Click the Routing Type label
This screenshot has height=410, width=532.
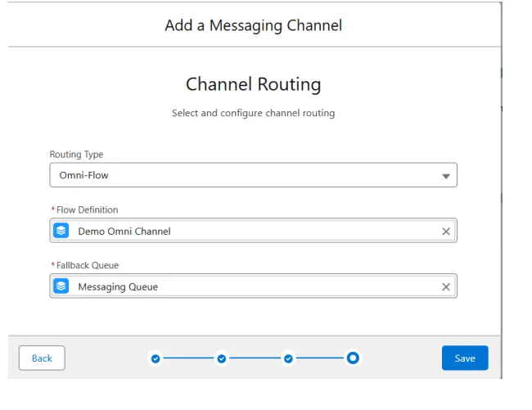(76, 155)
